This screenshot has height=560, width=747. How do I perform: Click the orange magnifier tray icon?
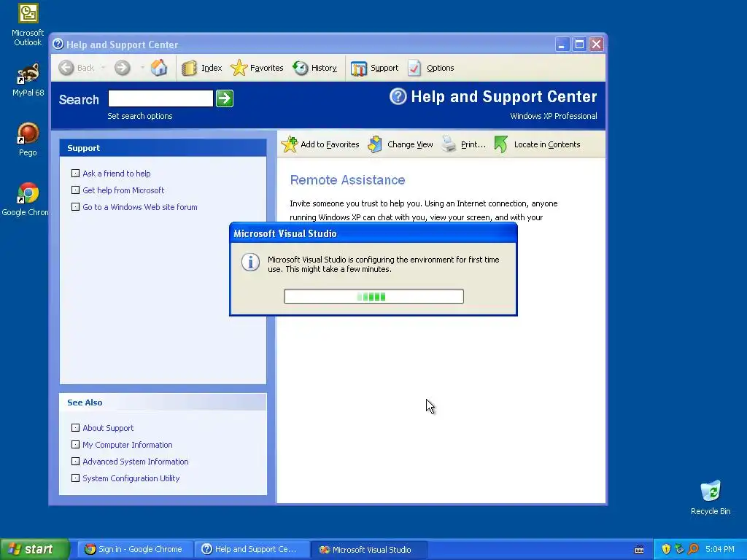click(x=693, y=549)
